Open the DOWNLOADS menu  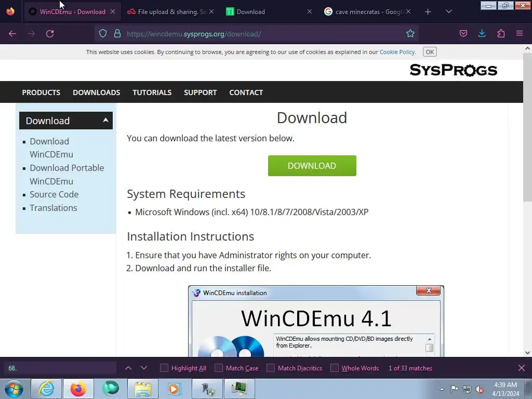pos(96,92)
